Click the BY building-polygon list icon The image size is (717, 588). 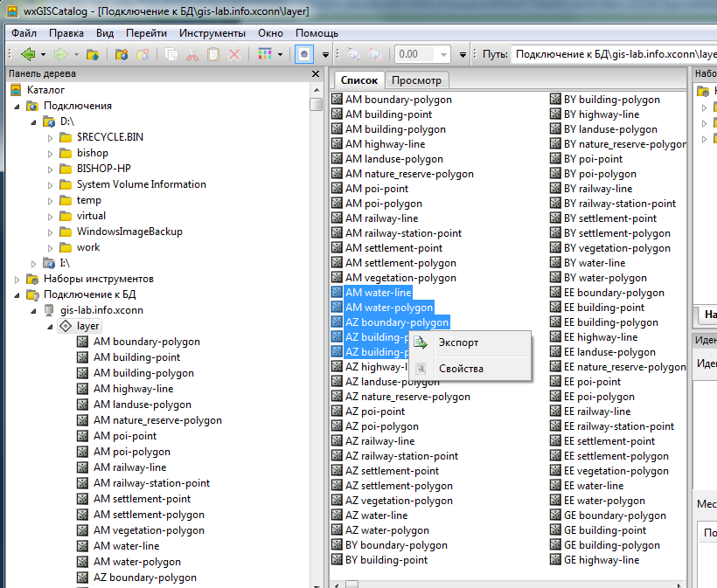coord(555,99)
